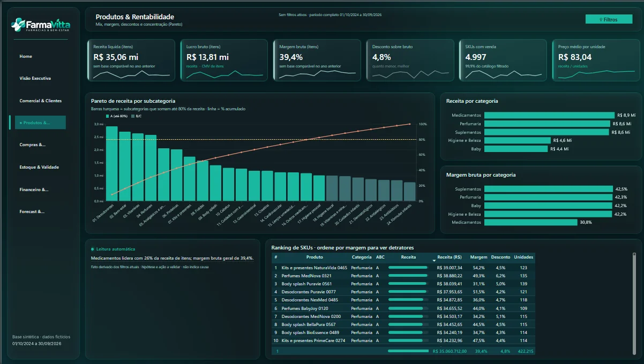Viewport: 644px width, 364px height.
Task: Click the Categoria column header
Action: coord(362,257)
